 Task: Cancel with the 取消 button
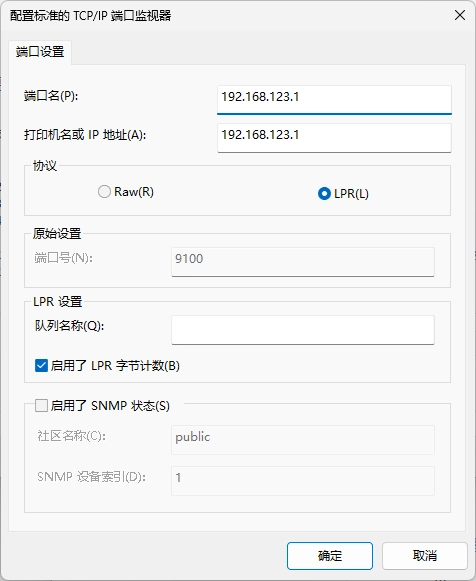pyautogui.click(x=425, y=556)
